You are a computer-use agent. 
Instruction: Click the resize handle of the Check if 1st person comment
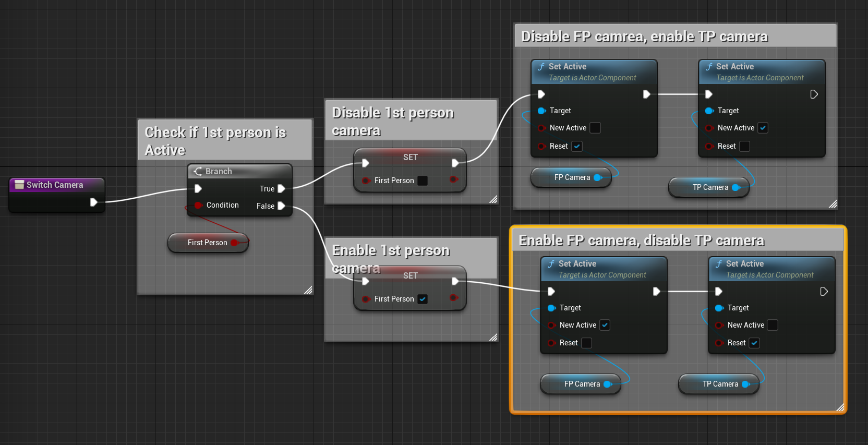[308, 290]
